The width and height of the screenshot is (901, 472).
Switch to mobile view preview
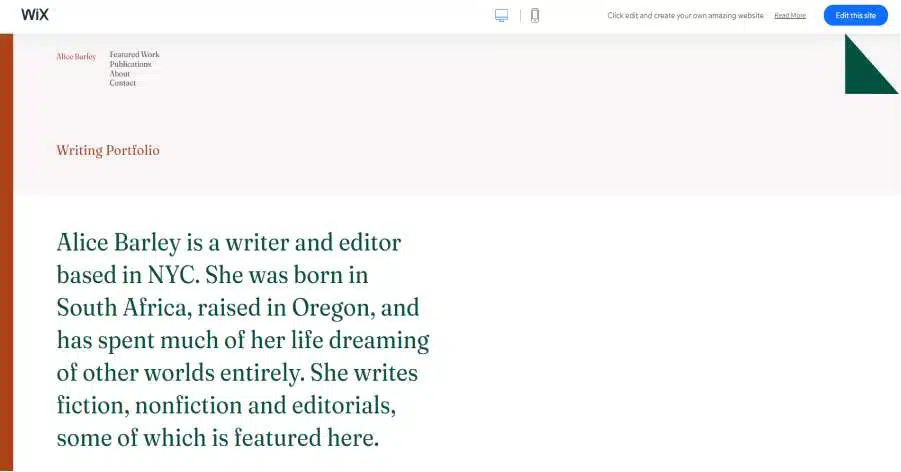tap(535, 15)
